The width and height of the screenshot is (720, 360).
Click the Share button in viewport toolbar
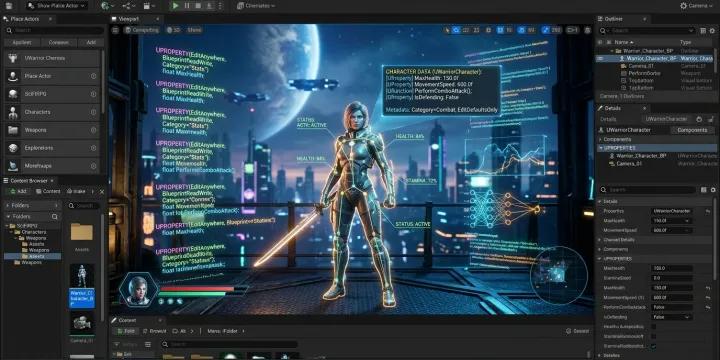194,30
